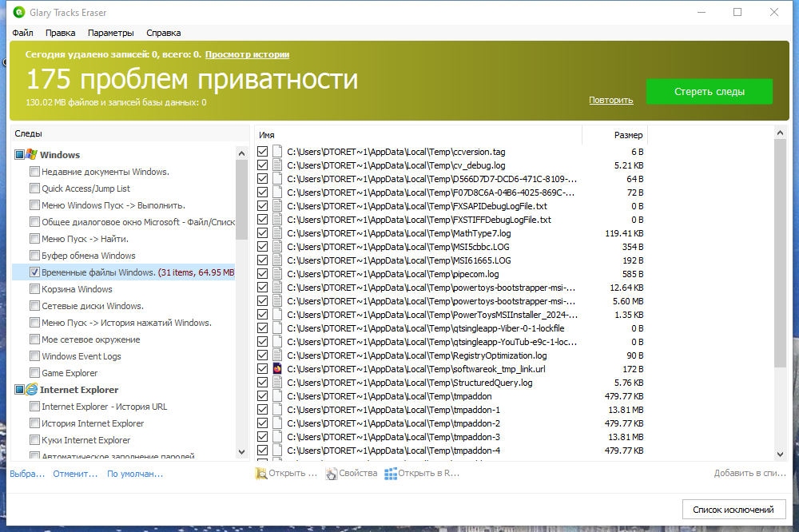Screen dimensions: 799x532
Task: Enable Корзина Windows checkbox
Action: coord(34,289)
